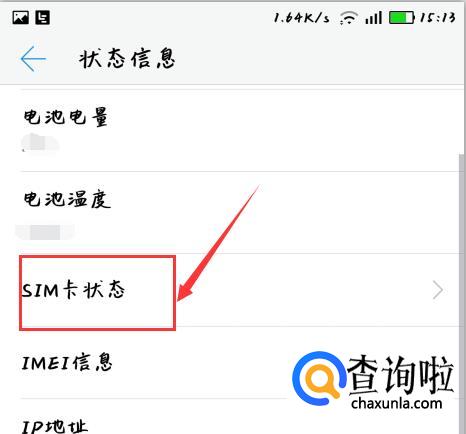Image resolution: width=466 pixels, height=434 pixels.
Task: Tap the cellular signal bars icon
Action: (x=373, y=18)
